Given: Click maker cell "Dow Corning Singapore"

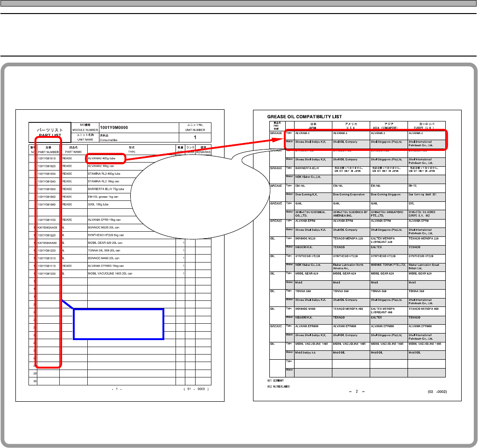Looking at the screenshot, I should 386,195.
